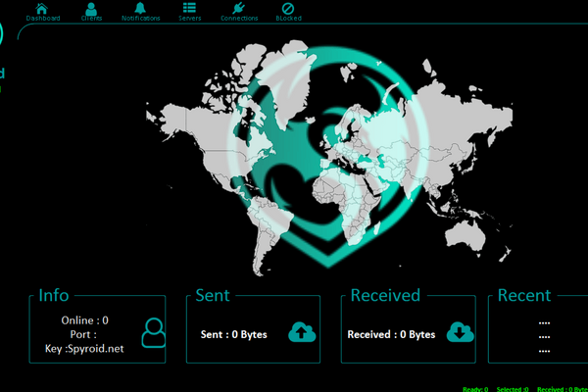Click the 'Sent : 0 Bytes' value
The image size is (588, 392).
coord(233,334)
